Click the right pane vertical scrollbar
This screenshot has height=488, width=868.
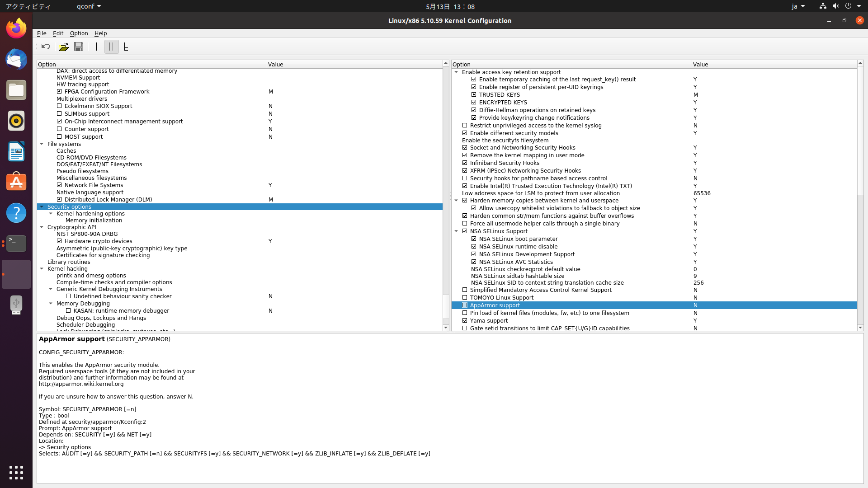tap(860, 131)
